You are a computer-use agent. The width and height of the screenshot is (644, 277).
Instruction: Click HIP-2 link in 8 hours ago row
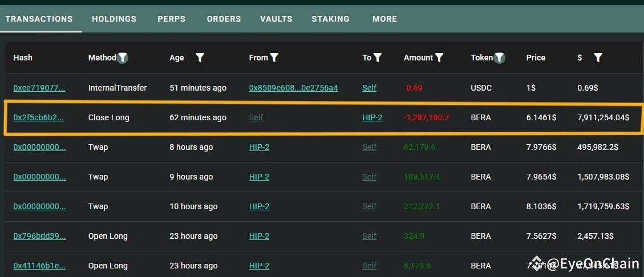[259, 147]
